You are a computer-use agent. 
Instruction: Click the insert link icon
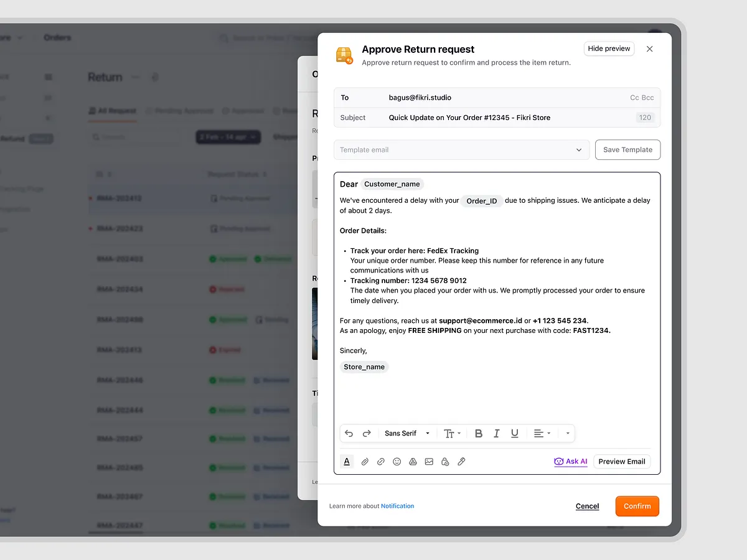[381, 461]
